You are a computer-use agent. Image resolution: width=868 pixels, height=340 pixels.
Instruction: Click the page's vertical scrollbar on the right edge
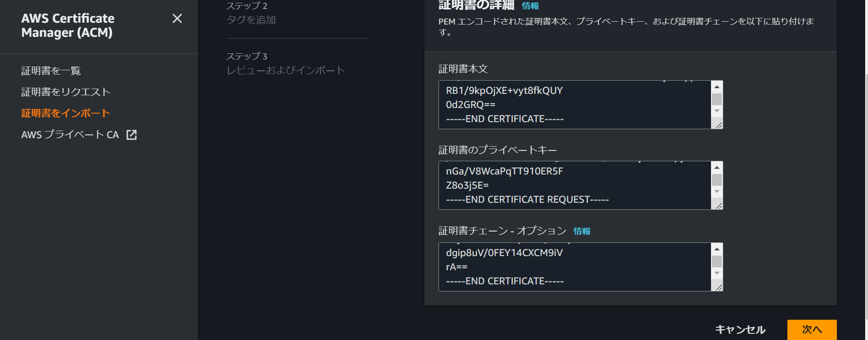tap(866, 196)
